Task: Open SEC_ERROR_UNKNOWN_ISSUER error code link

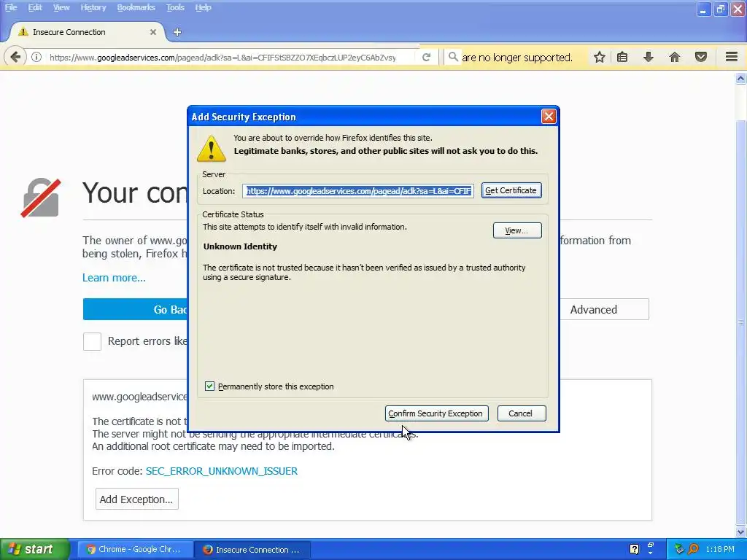Action: click(222, 471)
